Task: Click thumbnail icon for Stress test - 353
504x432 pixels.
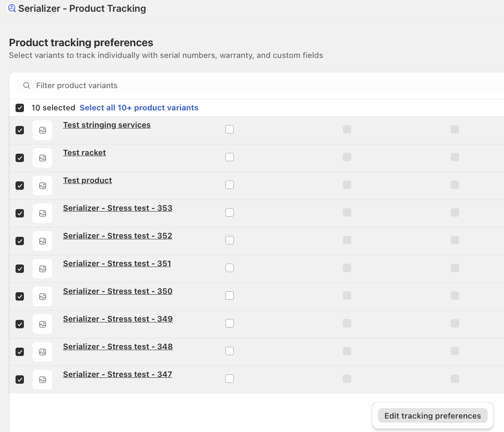Action: [x=42, y=213]
